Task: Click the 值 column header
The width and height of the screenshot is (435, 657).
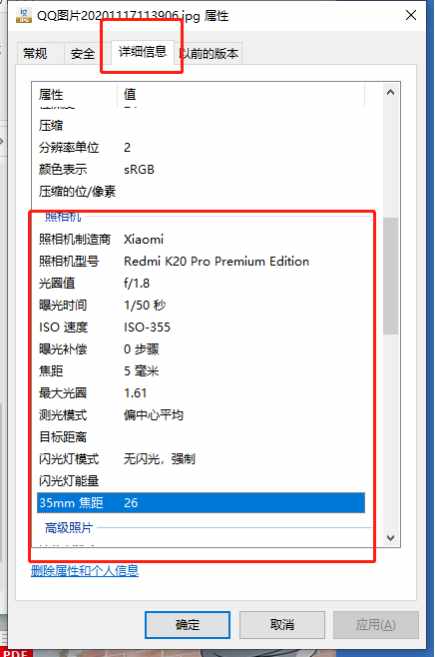Action: pos(241,95)
